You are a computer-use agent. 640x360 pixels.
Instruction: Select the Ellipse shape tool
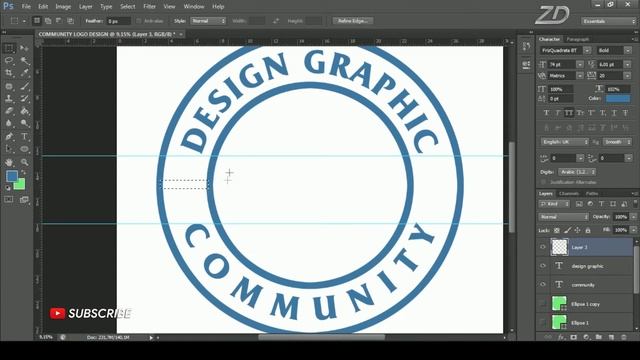point(24,149)
